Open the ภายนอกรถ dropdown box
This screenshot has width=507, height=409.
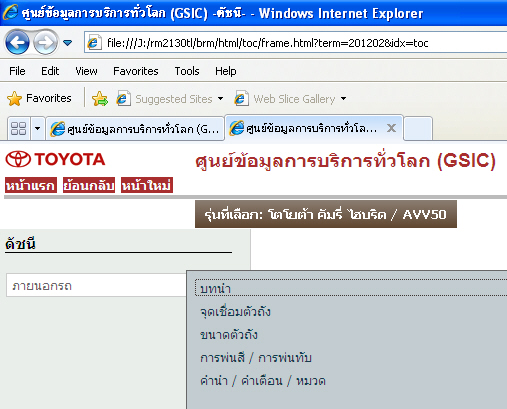(96, 286)
